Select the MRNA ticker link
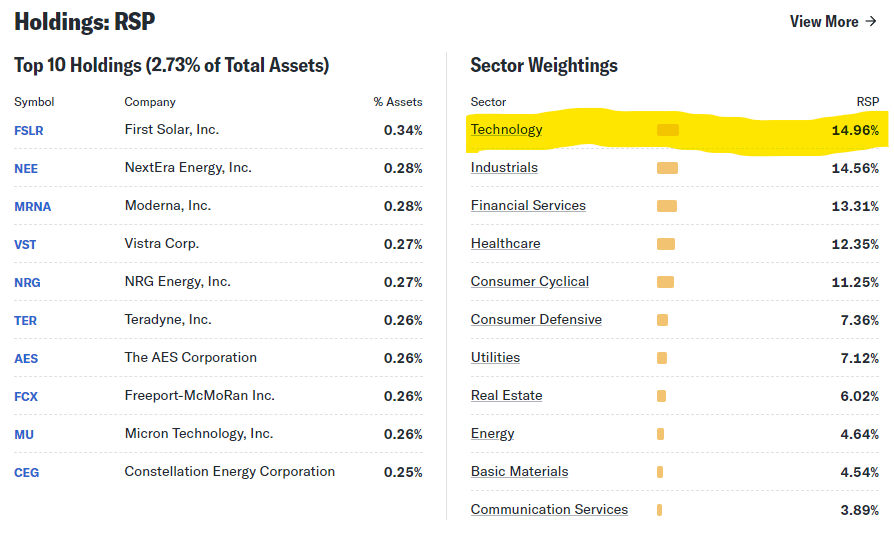 pos(32,206)
